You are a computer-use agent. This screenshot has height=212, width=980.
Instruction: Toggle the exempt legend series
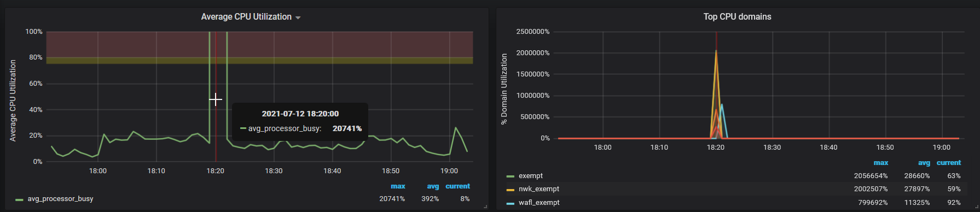(x=531, y=176)
